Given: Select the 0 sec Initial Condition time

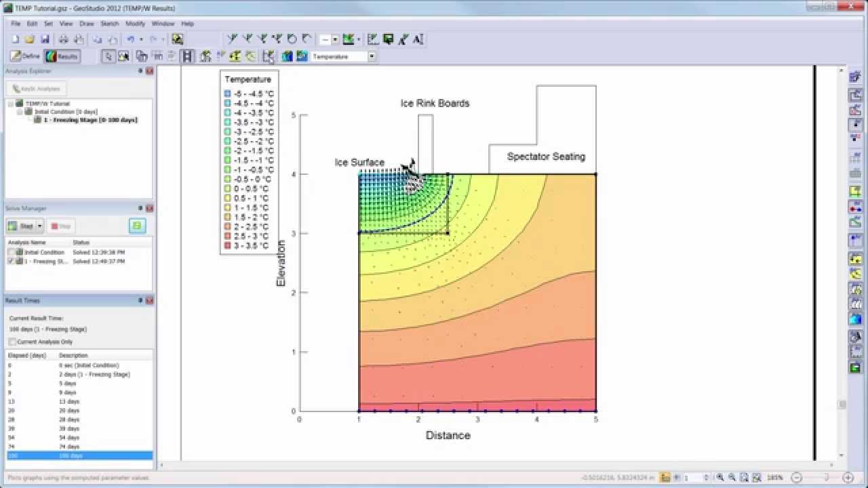Looking at the screenshot, I should [x=79, y=365].
